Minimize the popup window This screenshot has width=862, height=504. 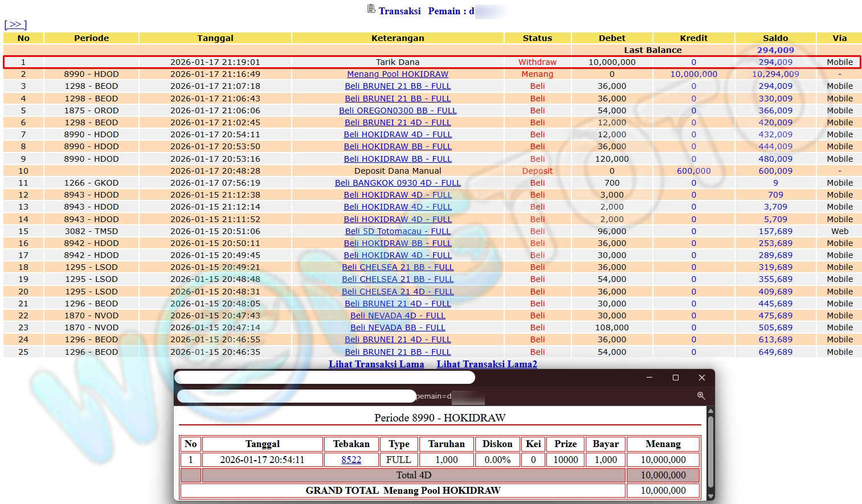(649, 378)
